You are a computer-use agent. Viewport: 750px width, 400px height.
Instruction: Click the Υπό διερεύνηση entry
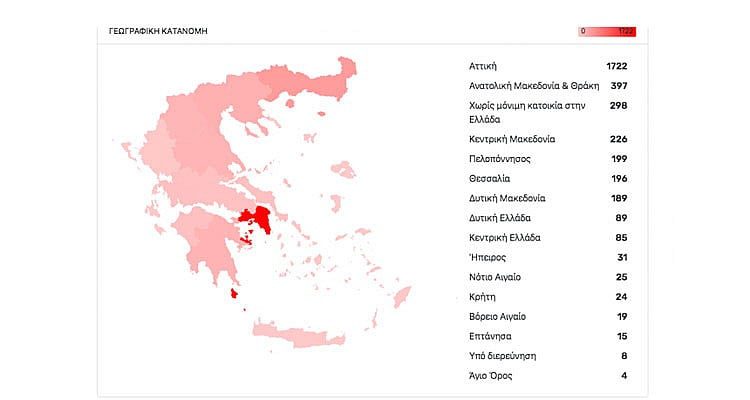pos(547,355)
